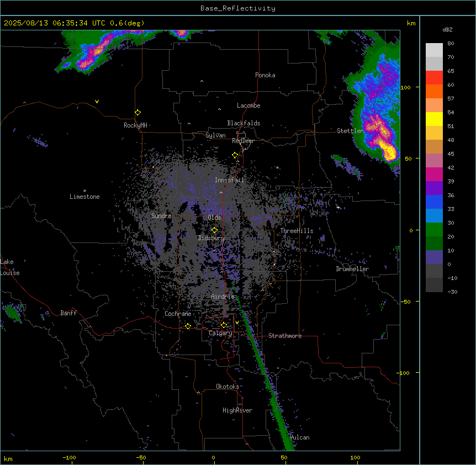Click the white plus marker northwest of Drumheller
Viewport: 476px width, 465px height.
338,207
